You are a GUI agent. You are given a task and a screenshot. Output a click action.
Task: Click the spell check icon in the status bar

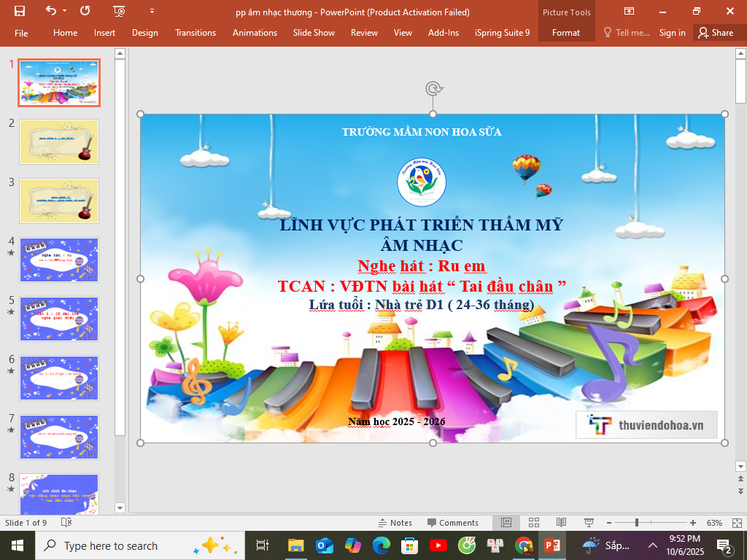(66, 523)
